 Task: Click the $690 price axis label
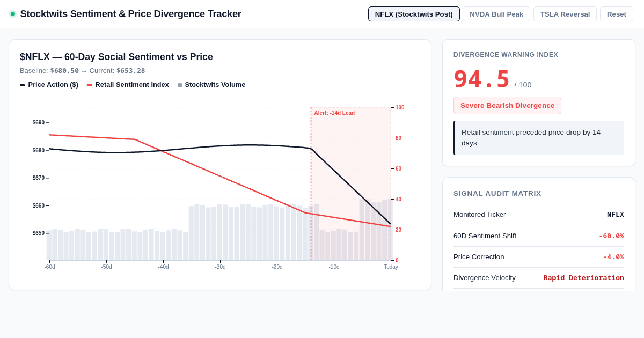click(39, 123)
